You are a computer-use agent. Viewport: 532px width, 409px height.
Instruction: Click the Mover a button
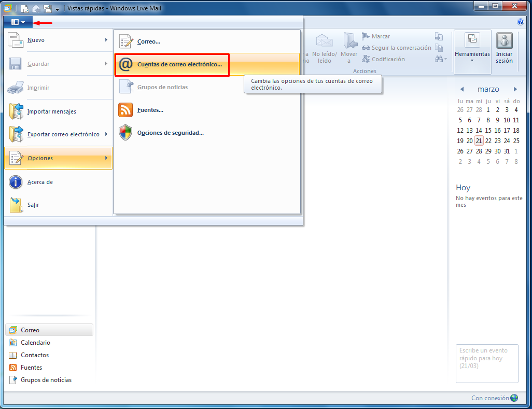click(x=349, y=48)
